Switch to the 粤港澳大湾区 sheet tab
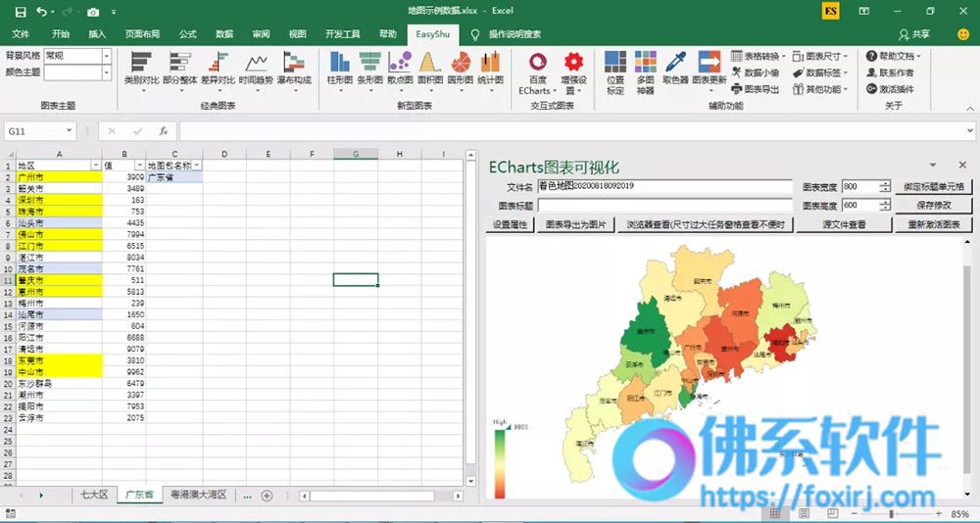The height and width of the screenshot is (523, 980). (x=198, y=495)
